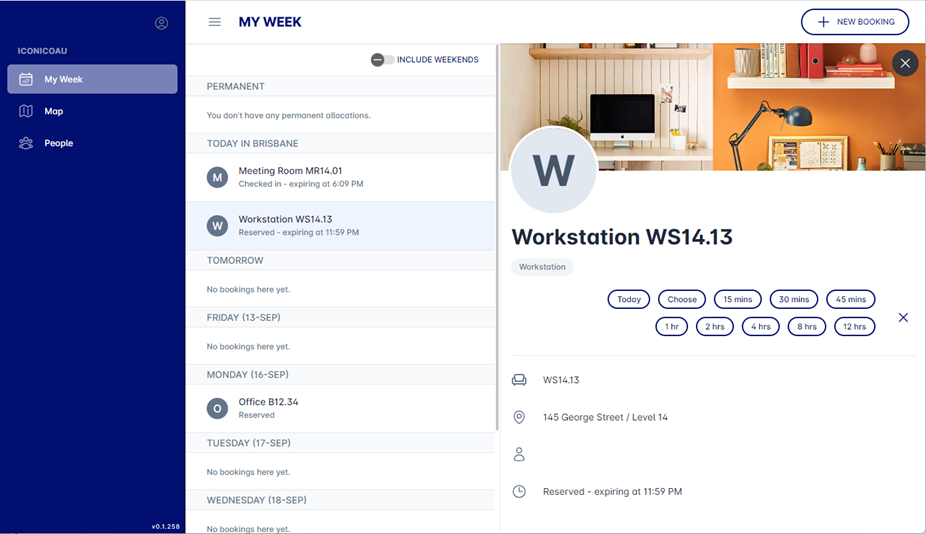Open the Office B12.34 reservation
This screenshot has height=534, width=926.
(341, 408)
